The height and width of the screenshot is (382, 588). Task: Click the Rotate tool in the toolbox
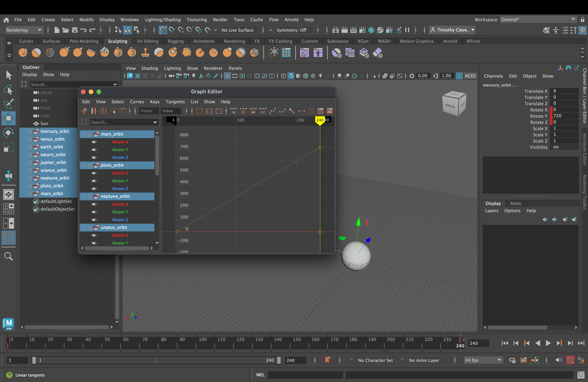[8, 133]
